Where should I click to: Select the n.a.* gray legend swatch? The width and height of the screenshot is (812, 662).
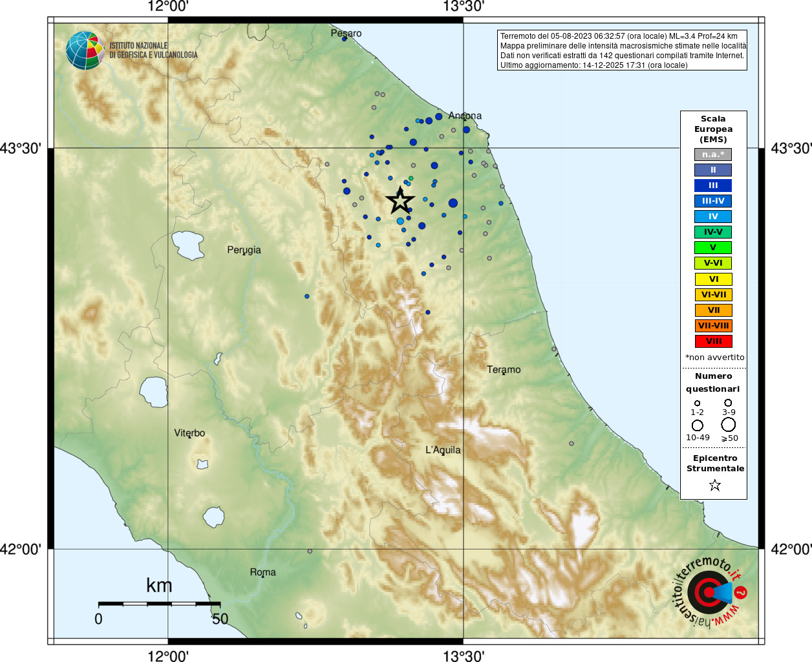[x=713, y=155]
